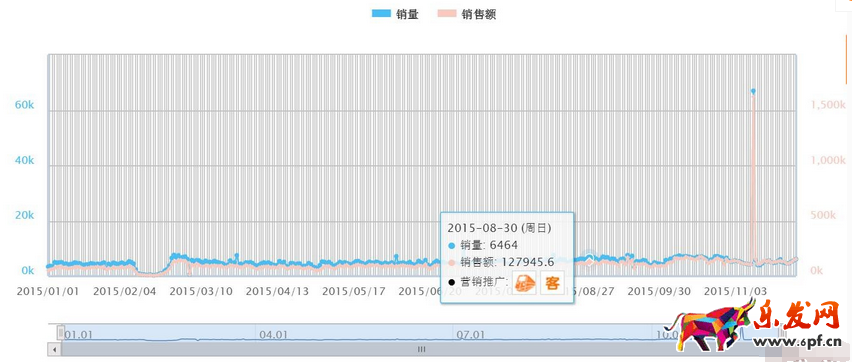Click the dip in sales near 2015/02/04
The width and height of the screenshot is (852, 362).
(x=148, y=273)
